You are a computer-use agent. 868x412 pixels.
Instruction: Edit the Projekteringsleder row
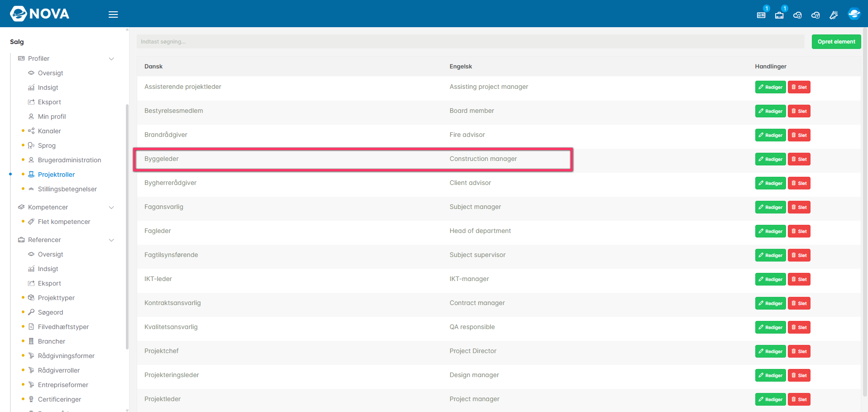click(x=771, y=375)
